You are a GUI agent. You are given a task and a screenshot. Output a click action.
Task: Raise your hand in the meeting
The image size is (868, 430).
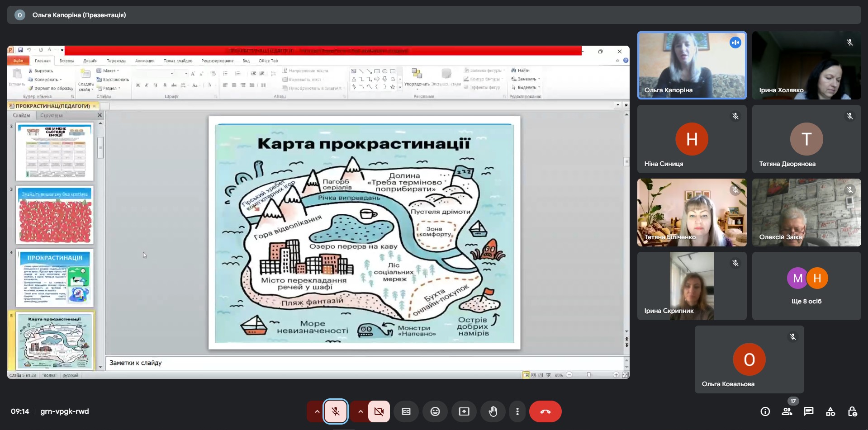click(x=493, y=411)
